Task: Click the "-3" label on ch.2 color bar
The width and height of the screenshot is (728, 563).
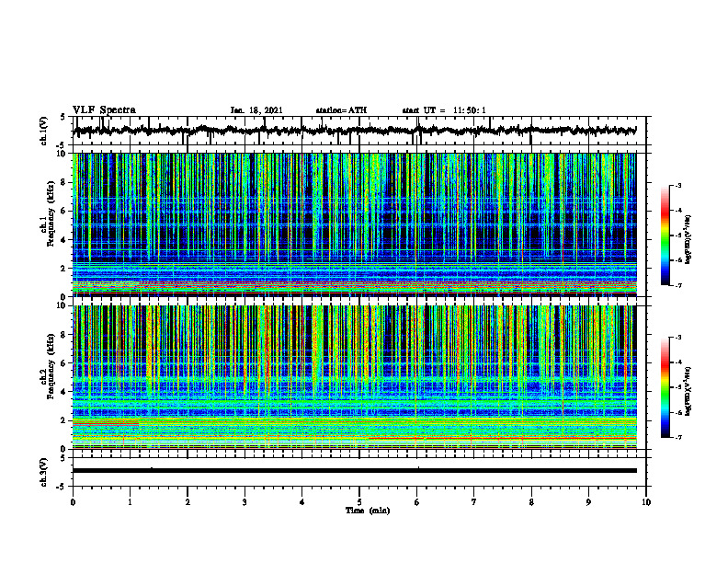Action: coord(678,338)
